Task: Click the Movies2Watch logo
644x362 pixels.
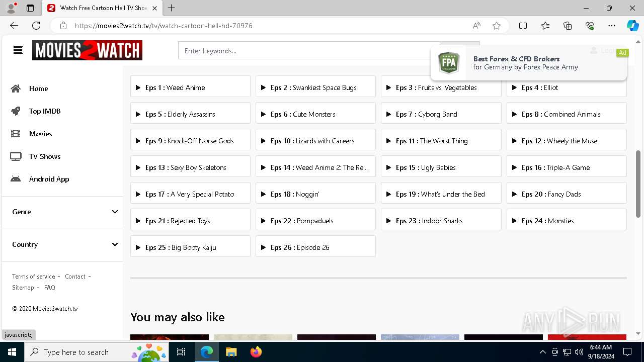Action: coord(87,50)
